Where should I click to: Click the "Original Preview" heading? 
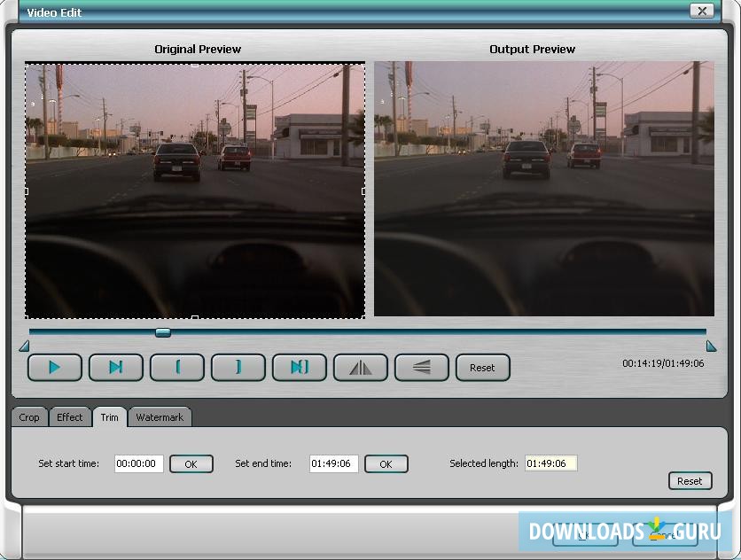click(x=198, y=49)
